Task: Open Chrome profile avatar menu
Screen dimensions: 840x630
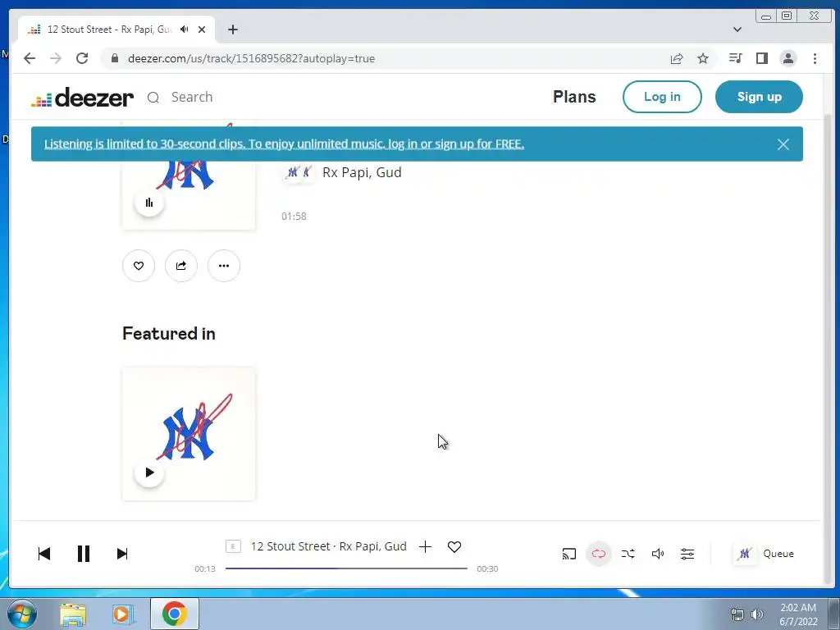Action: [x=788, y=58]
